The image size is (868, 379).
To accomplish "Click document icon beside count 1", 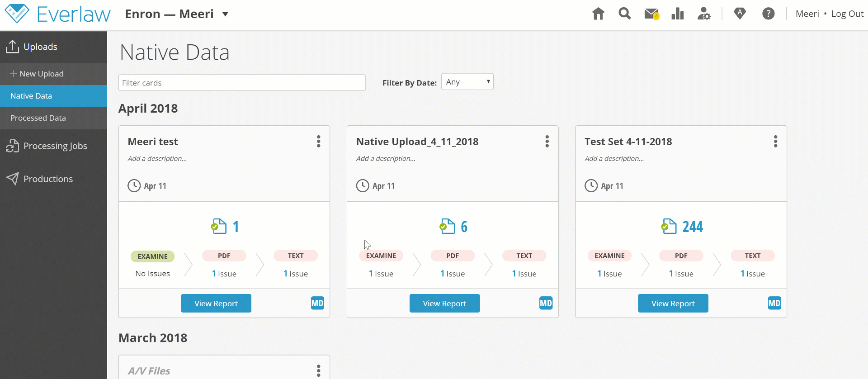I will tap(219, 226).
